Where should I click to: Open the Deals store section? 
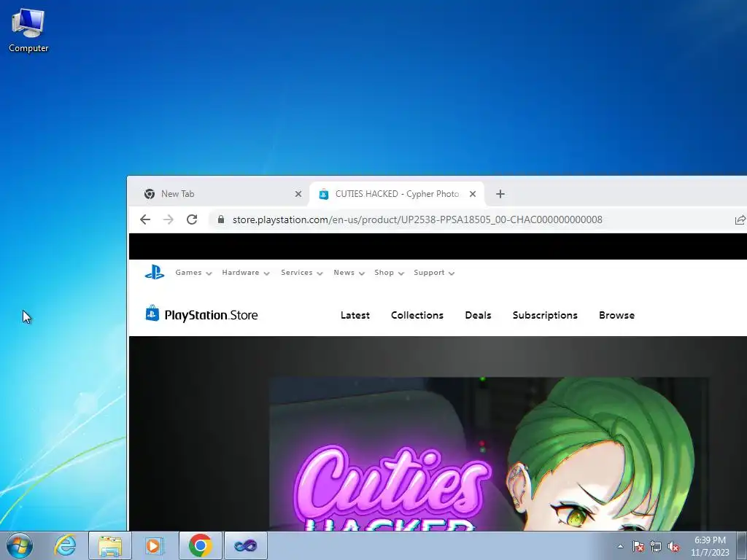478,315
